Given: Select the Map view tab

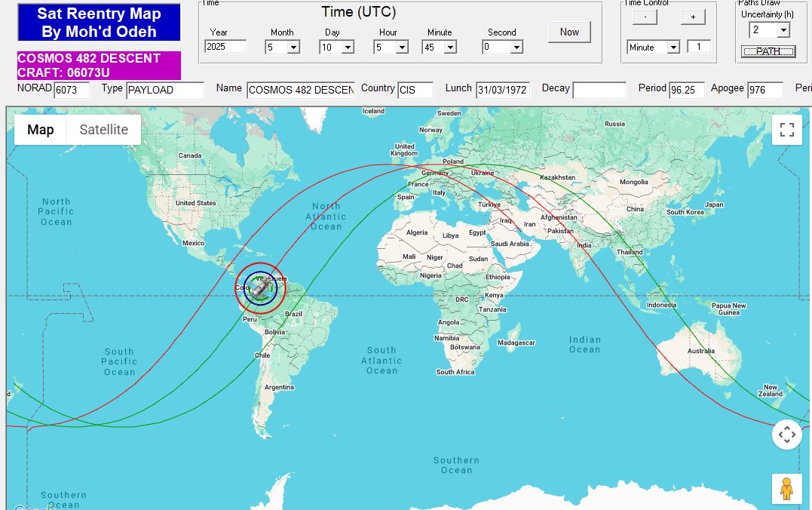Looking at the screenshot, I should pos(41,130).
